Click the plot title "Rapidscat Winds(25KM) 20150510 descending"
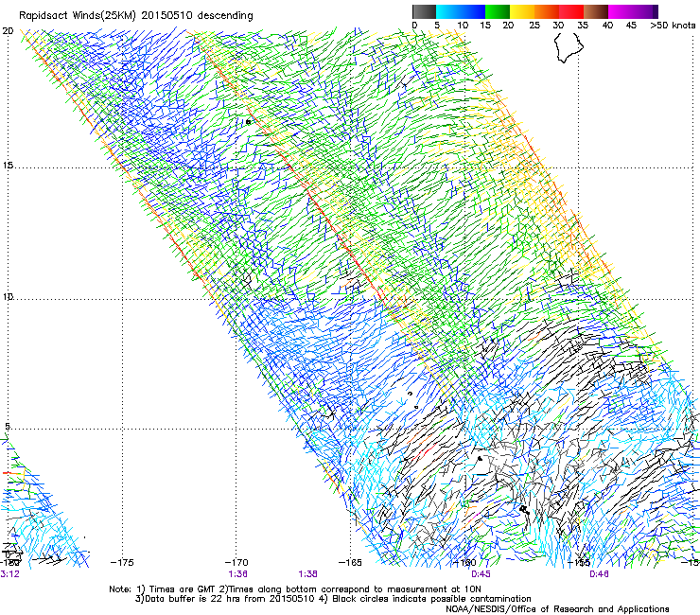Screen dimensions: 700x615 pyautogui.click(x=135, y=16)
